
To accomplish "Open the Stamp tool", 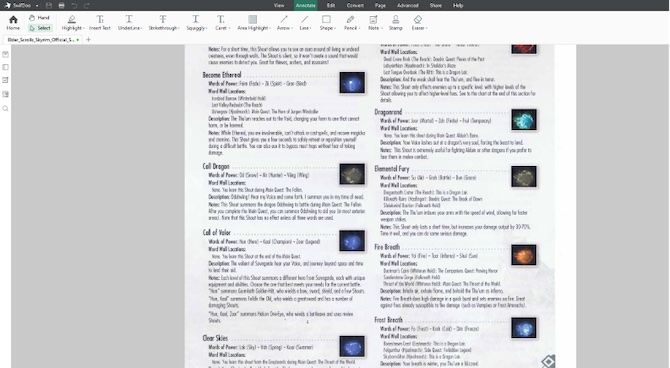I will 395,23.
